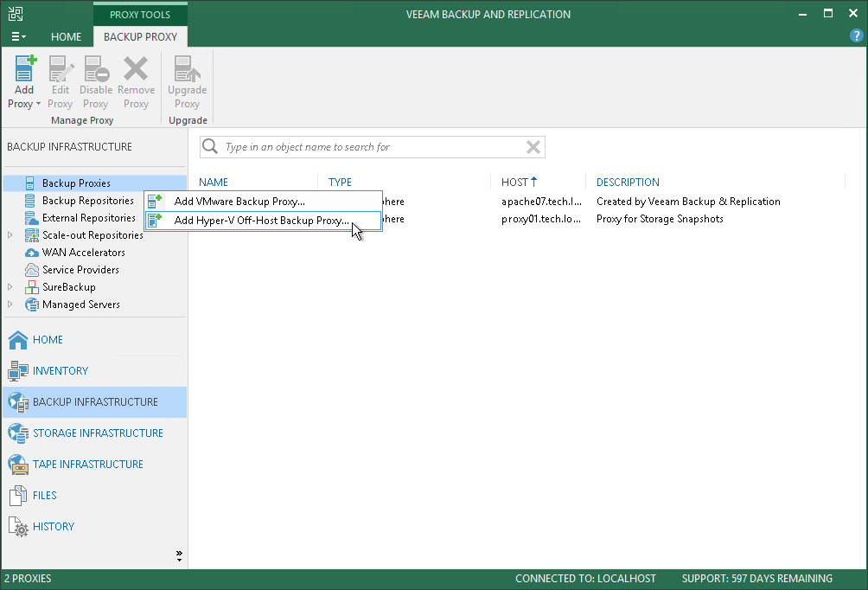Switch to the HOME ribbon tab

(66, 36)
